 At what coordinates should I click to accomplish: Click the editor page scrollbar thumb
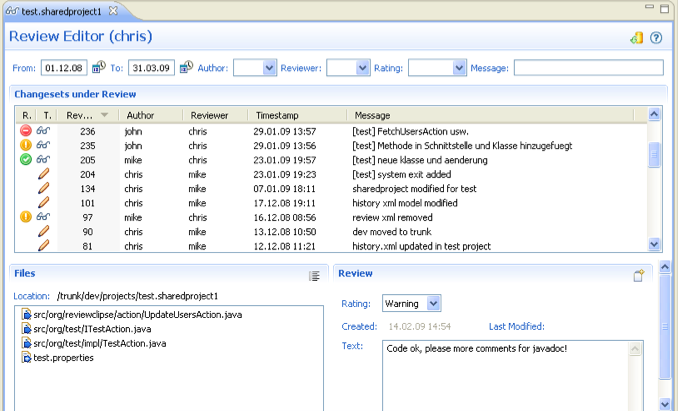click(665, 327)
